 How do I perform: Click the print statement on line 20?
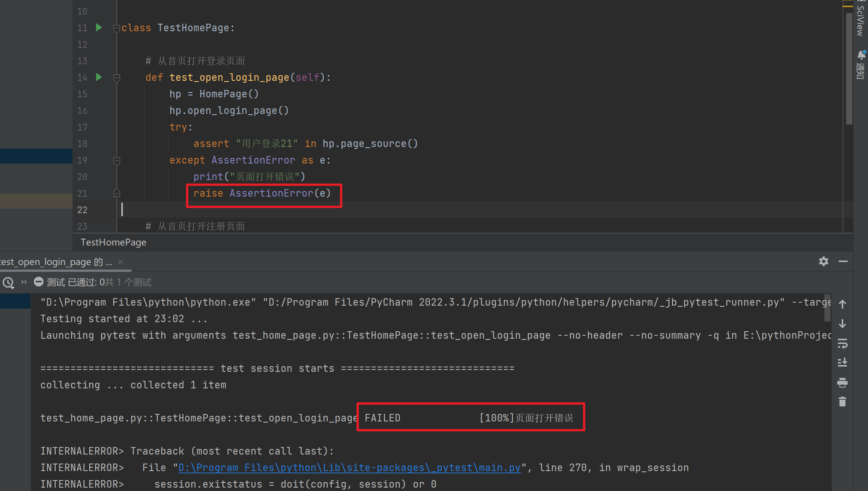click(x=249, y=177)
